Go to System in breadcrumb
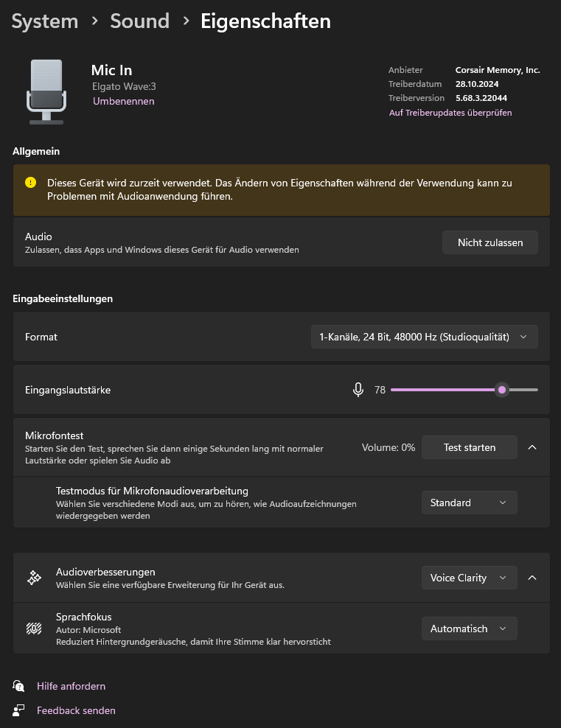The image size is (561, 728). pyautogui.click(x=45, y=21)
